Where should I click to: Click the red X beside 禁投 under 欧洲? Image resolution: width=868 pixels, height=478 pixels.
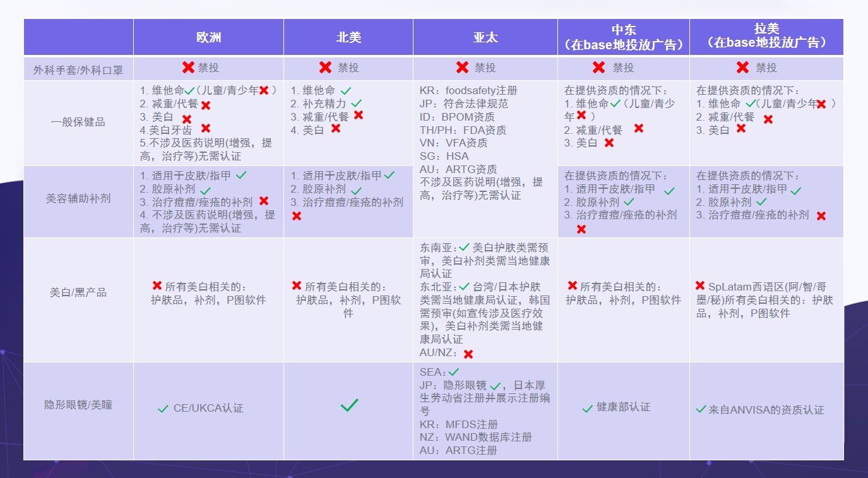188,68
